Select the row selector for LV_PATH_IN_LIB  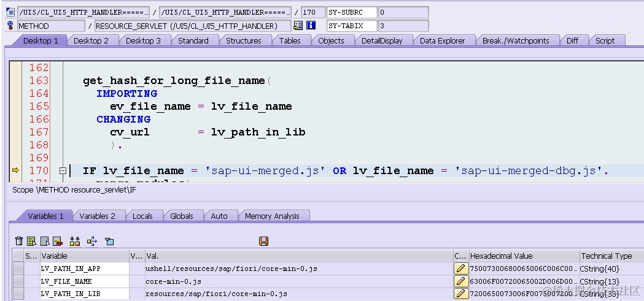(x=18, y=294)
